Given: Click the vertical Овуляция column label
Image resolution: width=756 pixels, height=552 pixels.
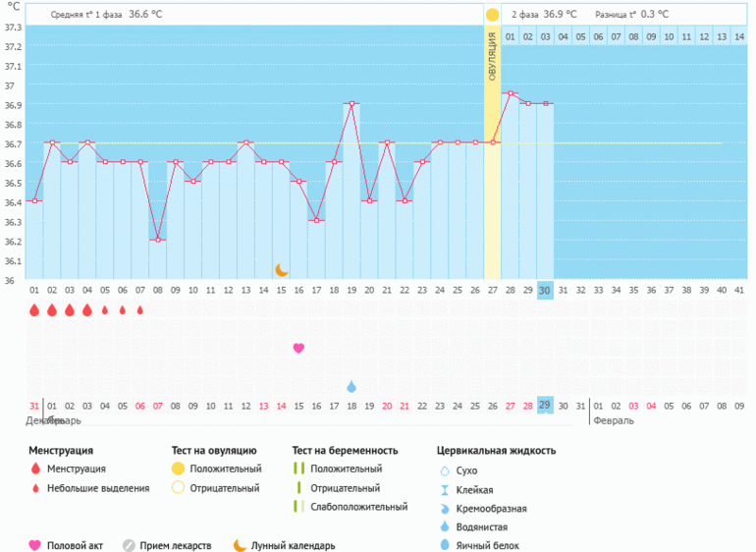Looking at the screenshot, I should click(492, 58).
